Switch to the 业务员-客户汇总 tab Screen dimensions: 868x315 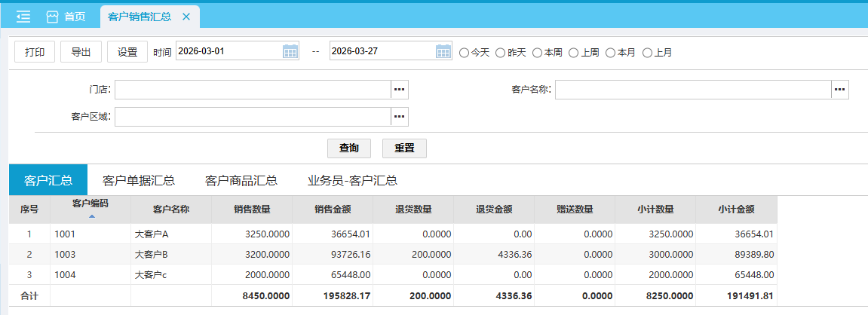(352, 180)
